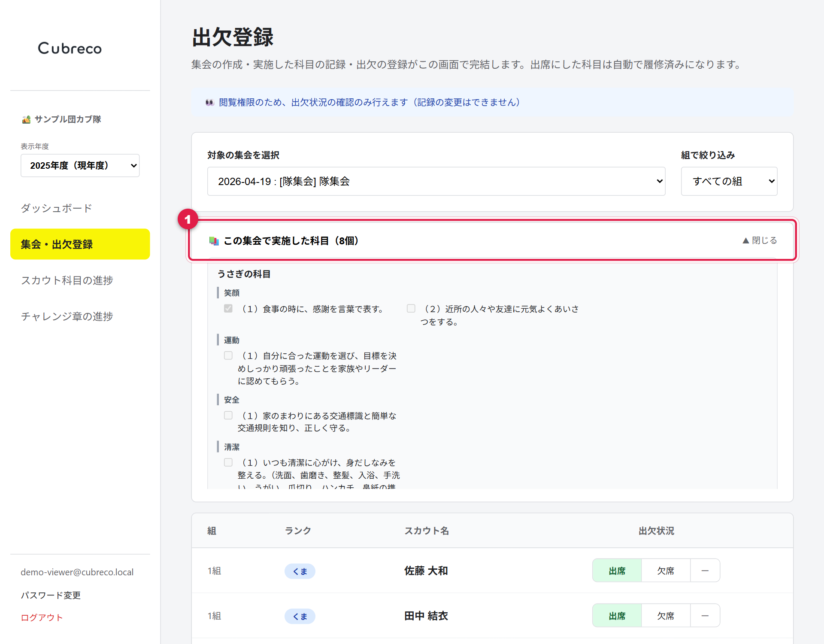Image resolution: width=824 pixels, height=644 pixels.
Task: Click scout name 佐藤 大和
Action: pos(426,571)
